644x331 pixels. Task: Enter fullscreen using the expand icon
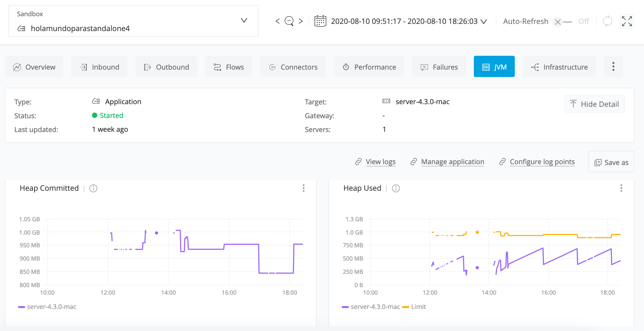(627, 21)
